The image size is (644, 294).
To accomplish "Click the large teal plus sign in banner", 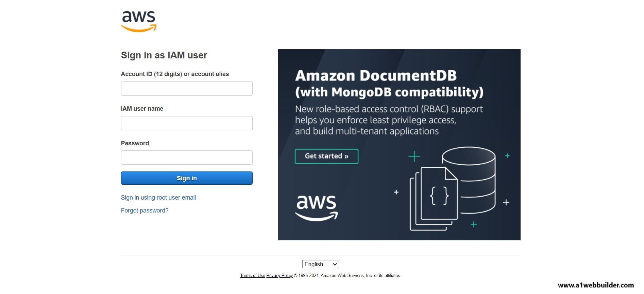I will (x=414, y=157).
